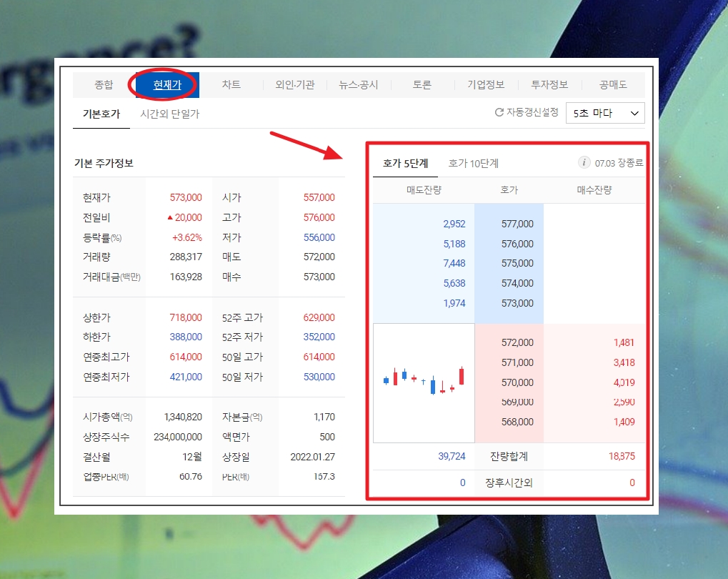728x579 pixels.
Task: Click the 장후시간외 label
Action: click(509, 482)
